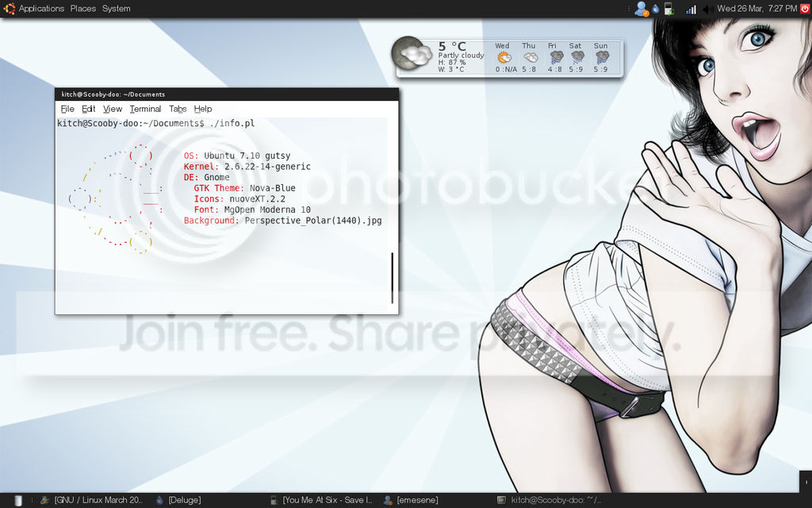Viewport: 812px width, 508px height.
Task: Click music player icon on You Me At Six taskbar button
Action: (274, 500)
